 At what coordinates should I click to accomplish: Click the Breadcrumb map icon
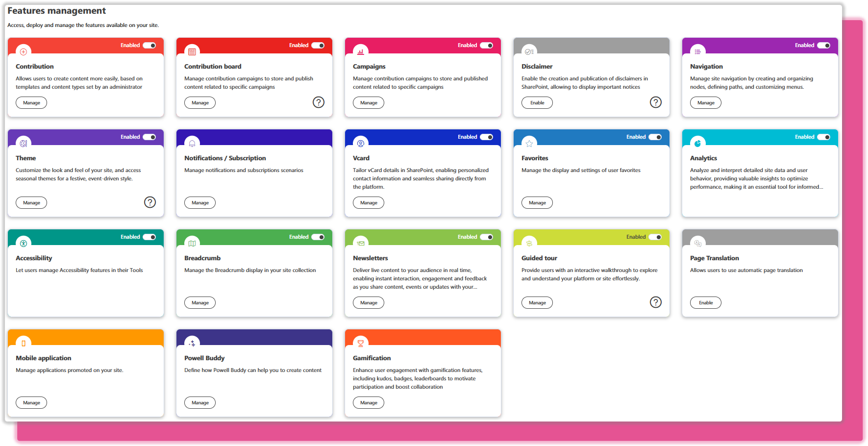(192, 243)
